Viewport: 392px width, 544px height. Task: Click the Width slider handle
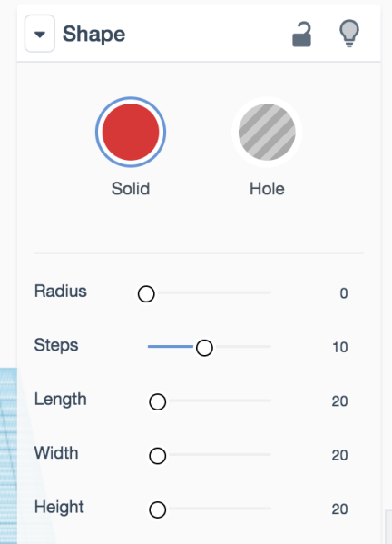[x=158, y=456]
